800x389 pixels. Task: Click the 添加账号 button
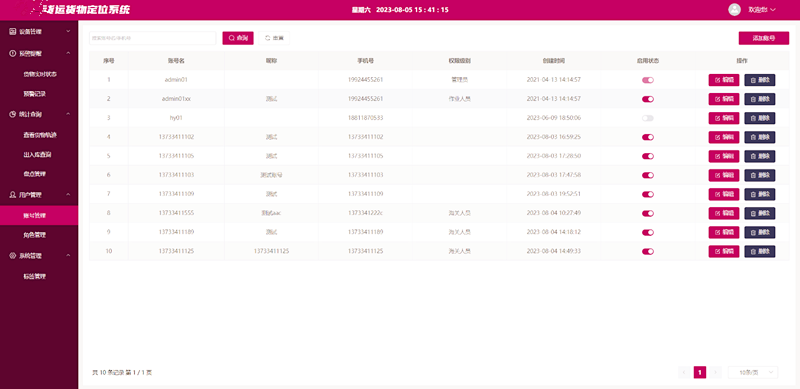pos(764,38)
